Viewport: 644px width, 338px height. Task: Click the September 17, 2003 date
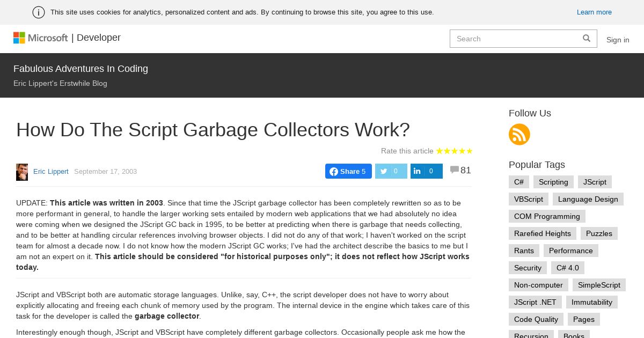[105, 172]
